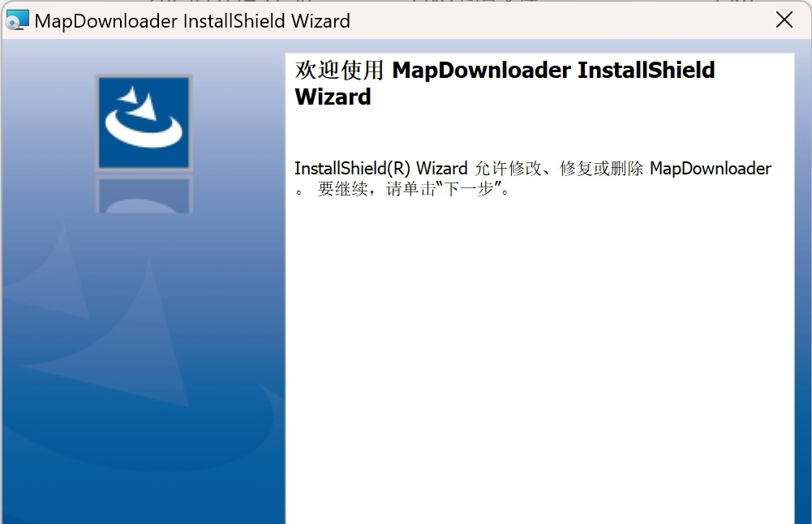Click the "要继续，请单击" instruction text
The height and width of the screenshot is (524, 812).
(x=376, y=189)
